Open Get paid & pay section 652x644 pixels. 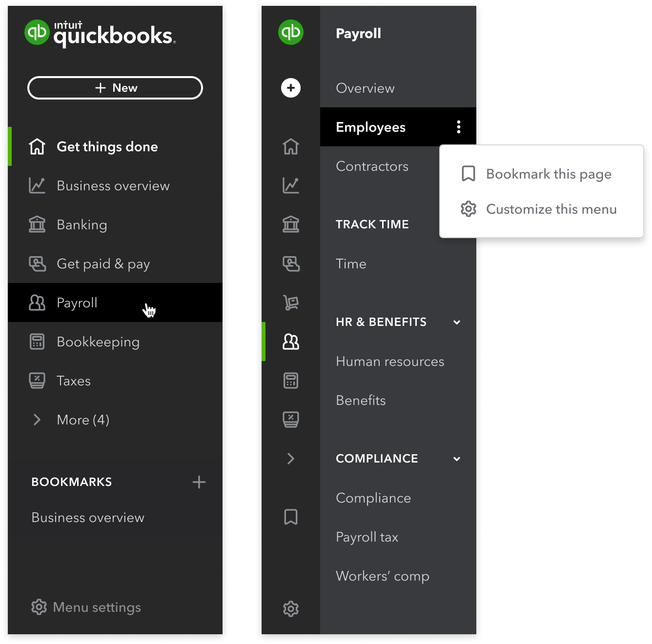[115, 263]
